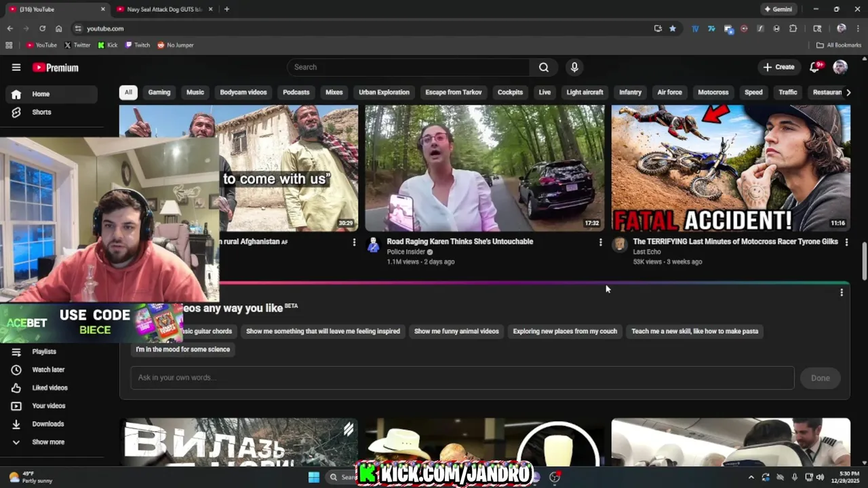This screenshot has height=488, width=868.
Task: Select the Escape from Tarkov chip
Action: [454, 92]
